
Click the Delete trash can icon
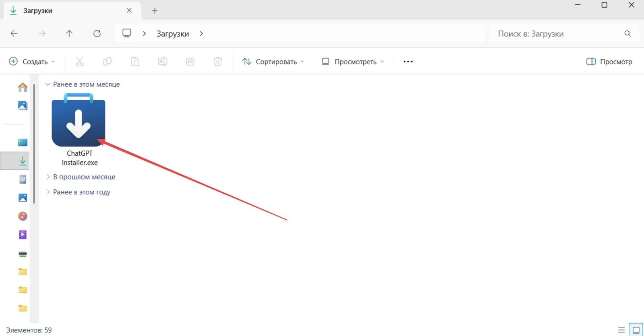click(218, 61)
